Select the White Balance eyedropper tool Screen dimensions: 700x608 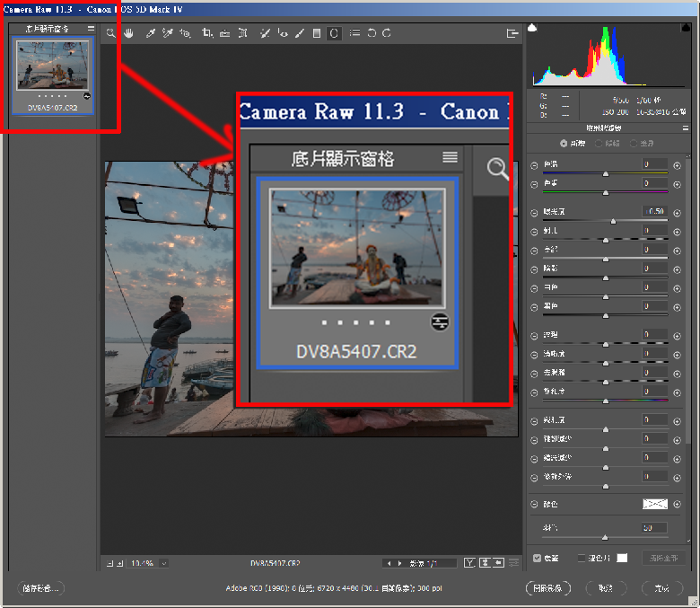[151, 33]
